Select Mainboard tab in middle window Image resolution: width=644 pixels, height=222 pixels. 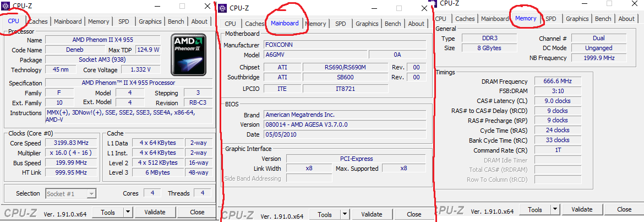point(285,23)
